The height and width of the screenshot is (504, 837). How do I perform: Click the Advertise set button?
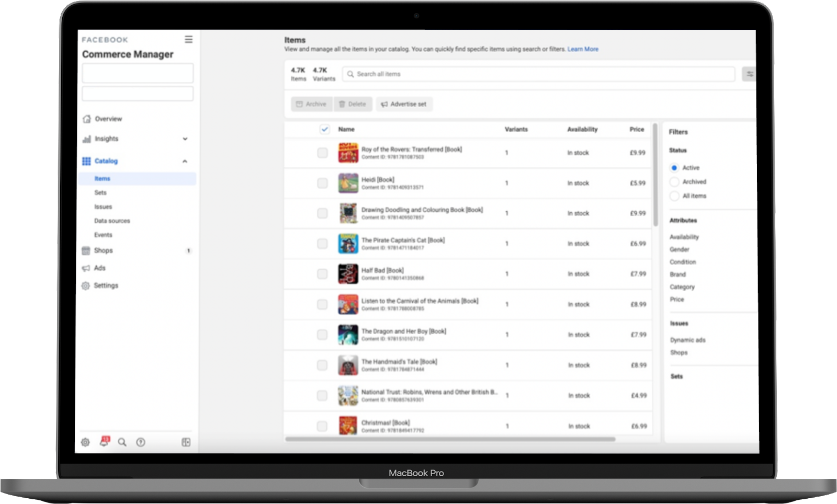tap(404, 104)
